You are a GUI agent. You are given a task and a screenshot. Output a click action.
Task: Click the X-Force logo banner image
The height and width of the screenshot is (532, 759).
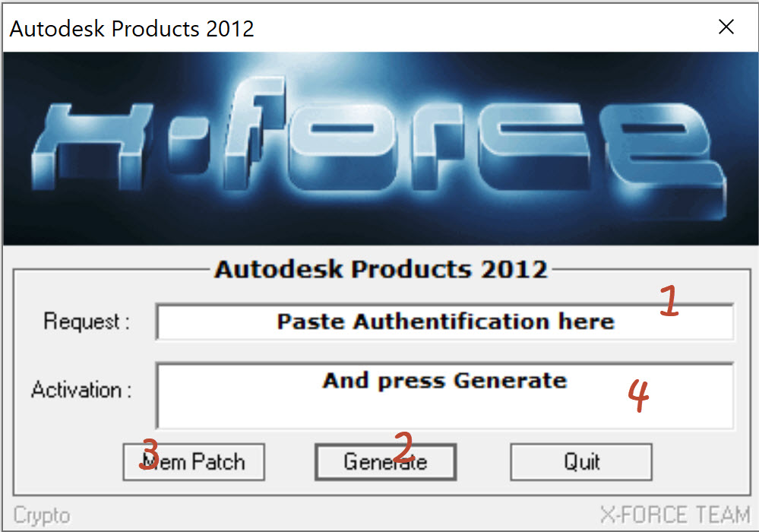(380, 148)
